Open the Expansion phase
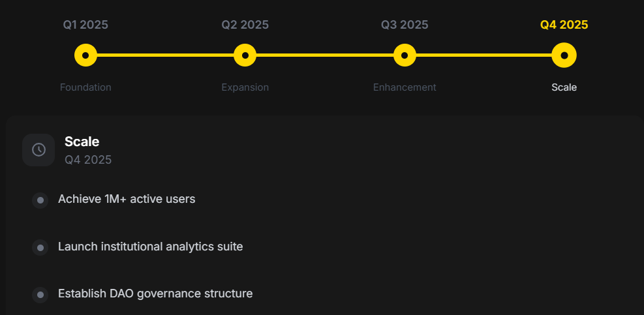The width and height of the screenshot is (644, 315). click(x=245, y=87)
